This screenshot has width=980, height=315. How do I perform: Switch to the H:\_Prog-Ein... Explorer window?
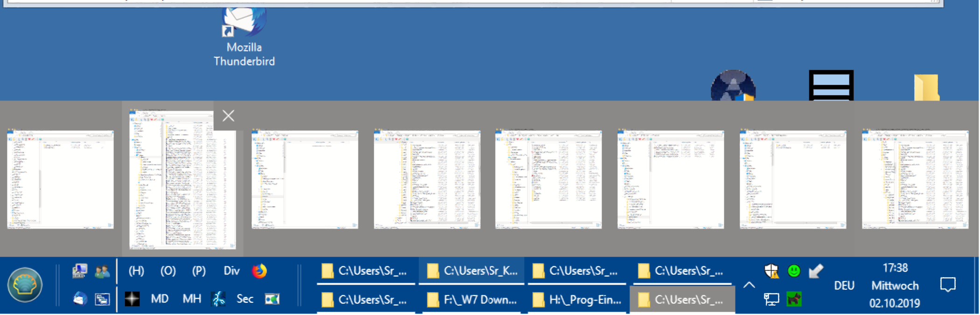(x=577, y=300)
